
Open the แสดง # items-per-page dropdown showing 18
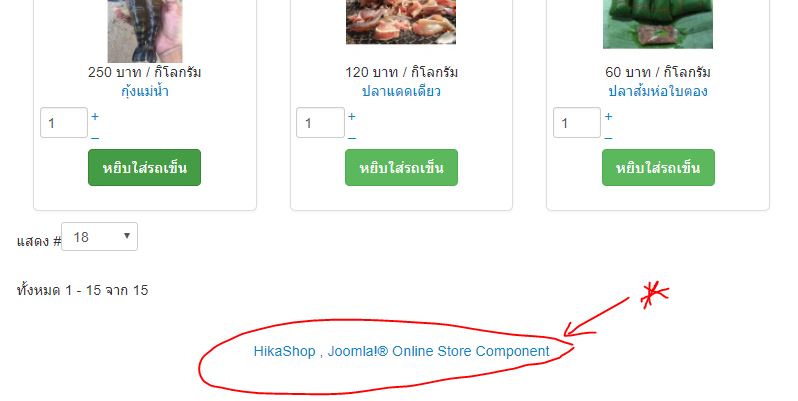[x=99, y=237]
